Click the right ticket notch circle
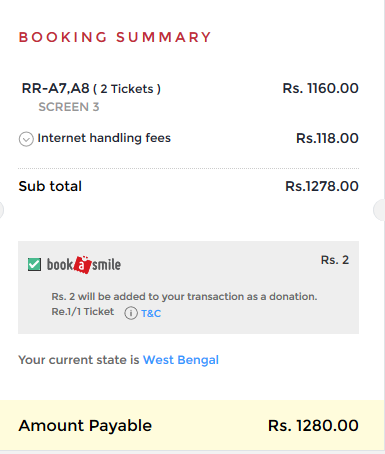The height and width of the screenshot is (454, 385). click(x=379, y=210)
